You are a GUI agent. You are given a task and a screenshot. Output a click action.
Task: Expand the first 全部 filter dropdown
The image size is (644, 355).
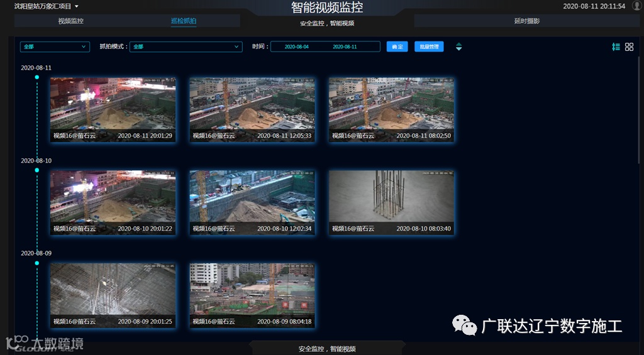point(55,46)
